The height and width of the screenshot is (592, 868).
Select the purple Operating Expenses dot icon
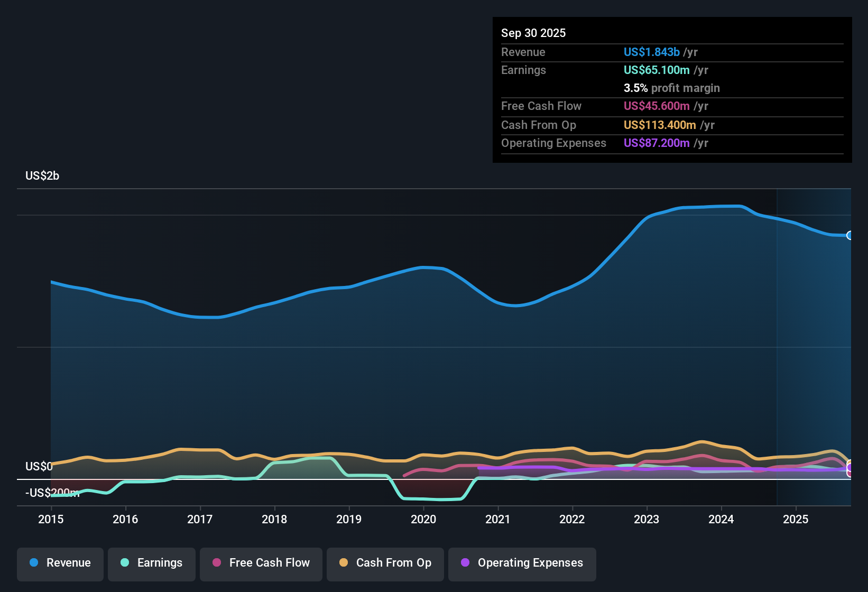click(465, 563)
